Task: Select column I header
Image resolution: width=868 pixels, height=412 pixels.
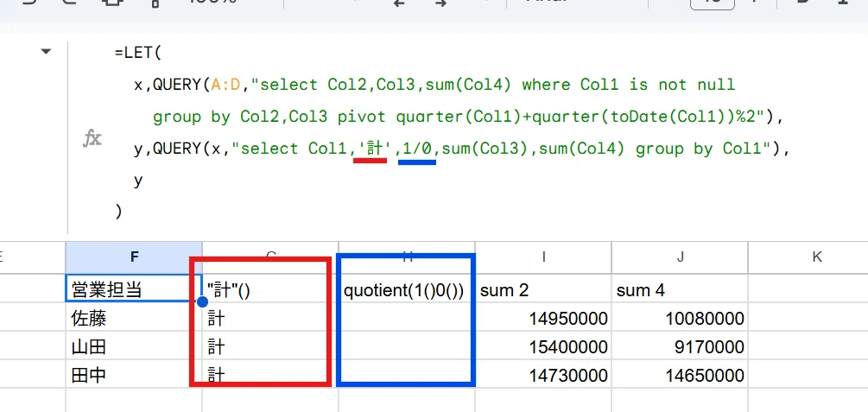Action: click(x=543, y=257)
